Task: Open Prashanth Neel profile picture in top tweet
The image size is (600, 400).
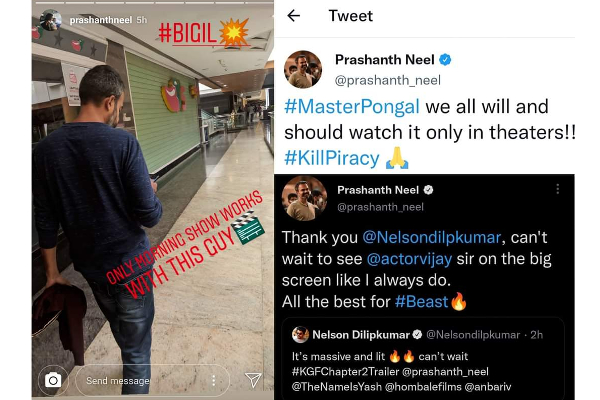Action: point(303,69)
